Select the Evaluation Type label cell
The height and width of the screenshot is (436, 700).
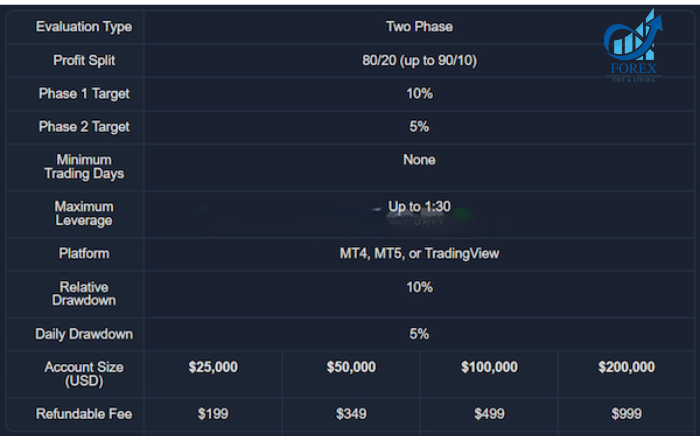(x=84, y=27)
